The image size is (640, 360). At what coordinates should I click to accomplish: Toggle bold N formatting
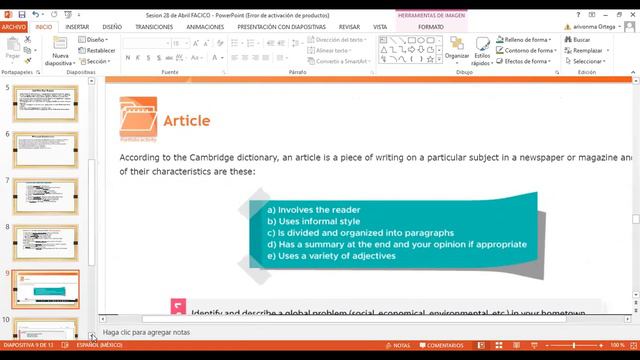click(x=128, y=58)
